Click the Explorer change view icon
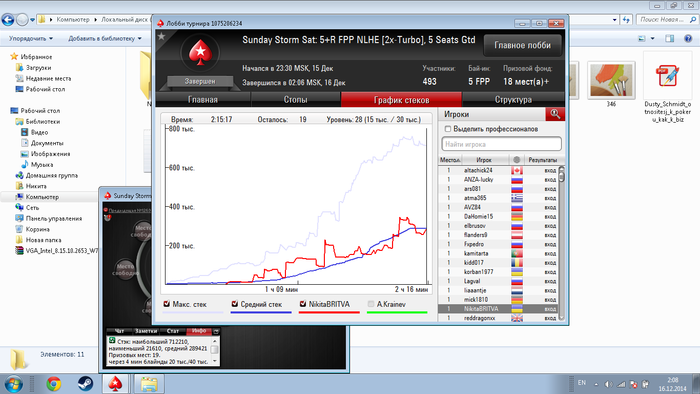 (642, 38)
